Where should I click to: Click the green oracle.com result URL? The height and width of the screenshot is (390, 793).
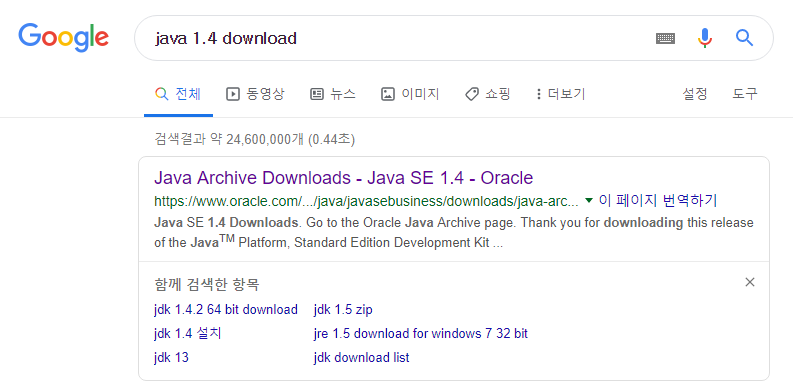pyautogui.click(x=366, y=201)
